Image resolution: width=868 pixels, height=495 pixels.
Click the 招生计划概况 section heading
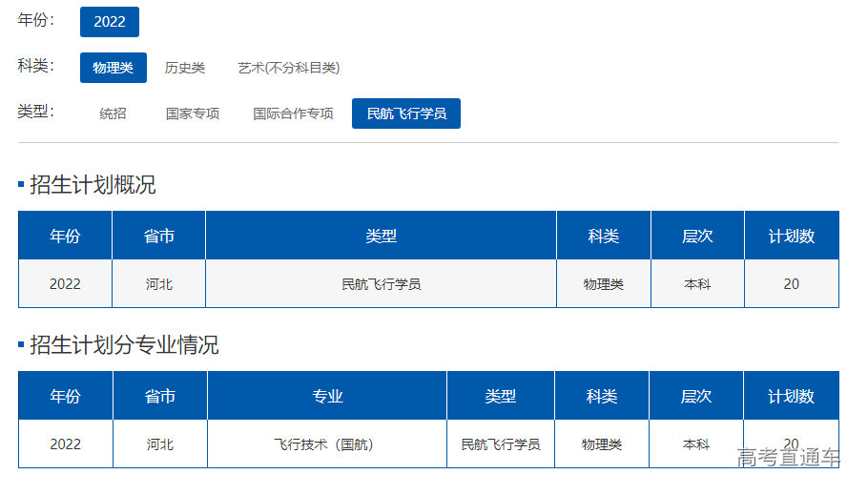tap(93, 185)
